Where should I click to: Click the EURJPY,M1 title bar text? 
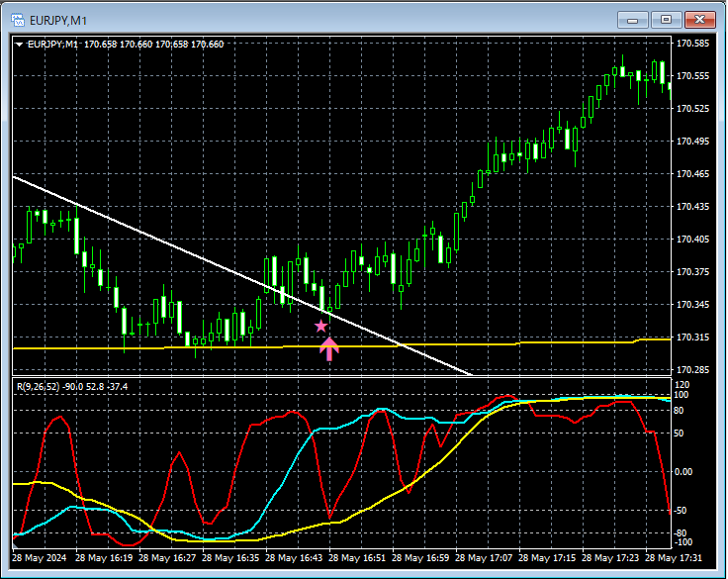58,21
